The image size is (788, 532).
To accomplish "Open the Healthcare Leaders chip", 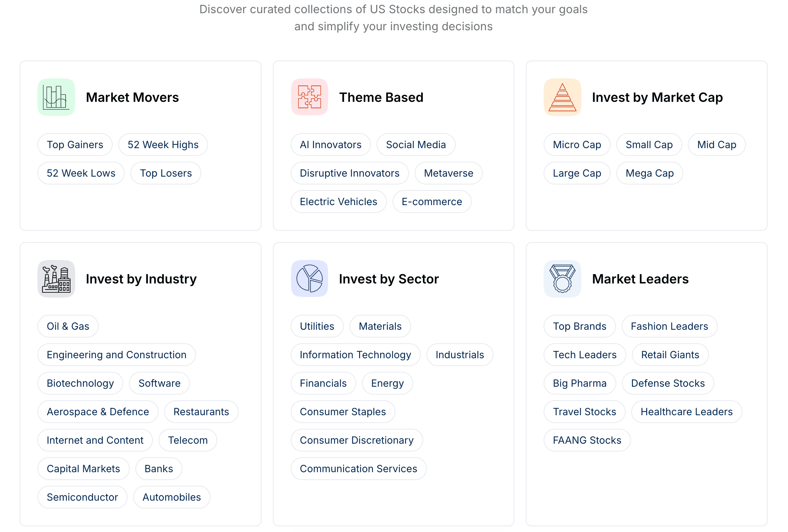I will click(687, 412).
